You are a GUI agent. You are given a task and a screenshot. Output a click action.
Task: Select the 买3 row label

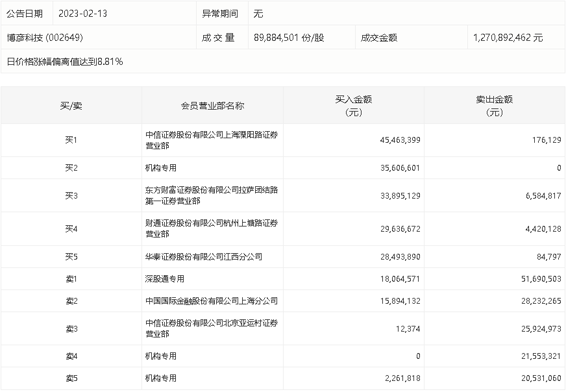[x=71, y=195]
